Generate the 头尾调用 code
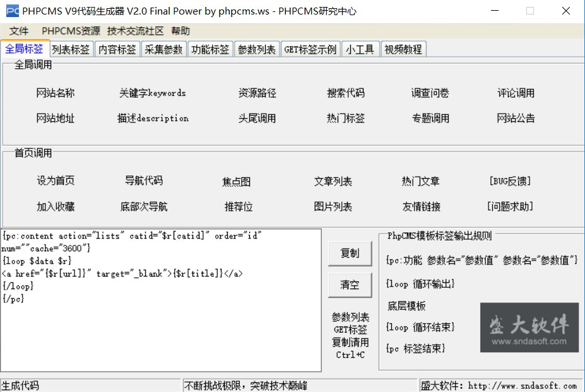The width and height of the screenshot is (585, 392). pos(257,118)
